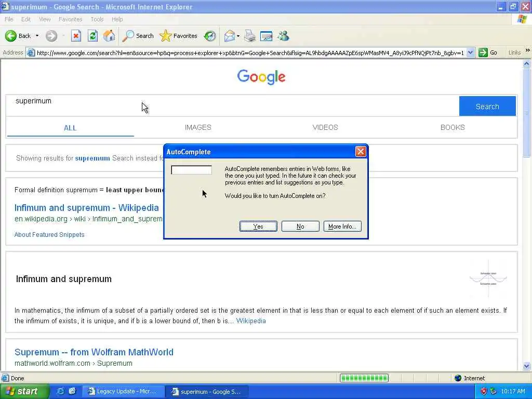Click About Featured Snippets link
The height and width of the screenshot is (399, 532).
[x=49, y=235]
